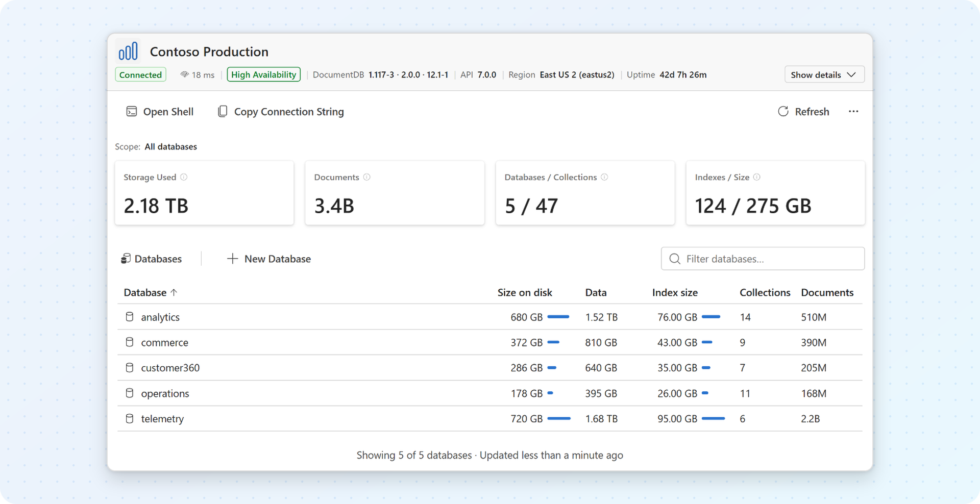Click the Storage Used 2.18 TB card
Viewport: 980px width, 504px height.
pyautogui.click(x=204, y=193)
